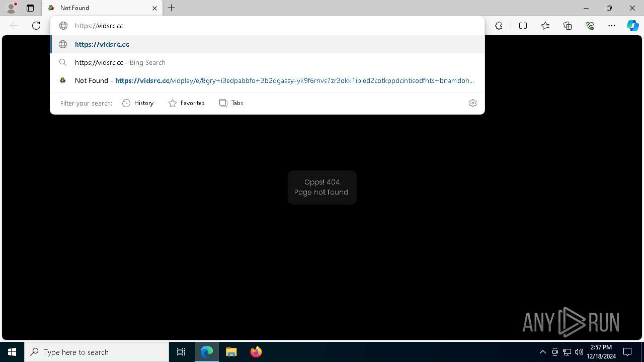Choose the Bing Search suggestion for vidsrc.cc

[267, 62]
